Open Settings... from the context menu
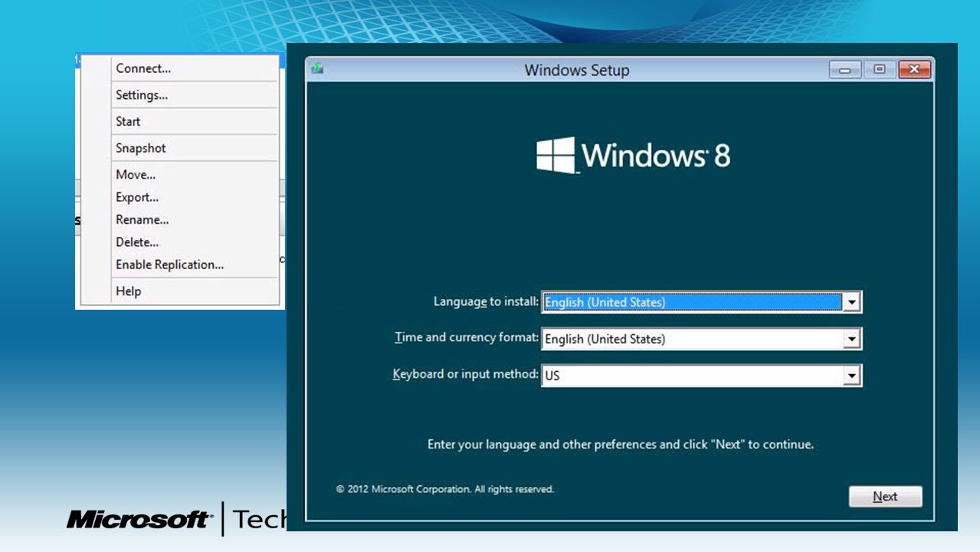This screenshot has height=552, width=980. pyautogui.click(x=142, y=95)
